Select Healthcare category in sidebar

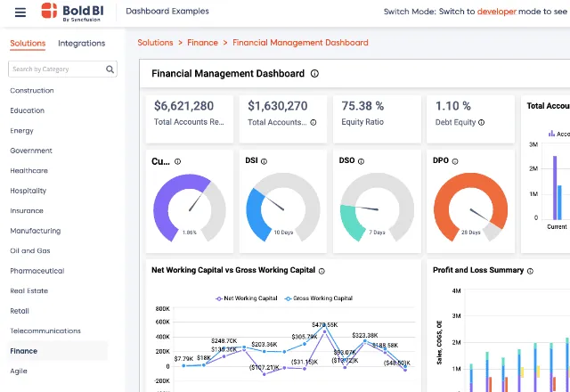pyautogui.click(x=28, y=171)
